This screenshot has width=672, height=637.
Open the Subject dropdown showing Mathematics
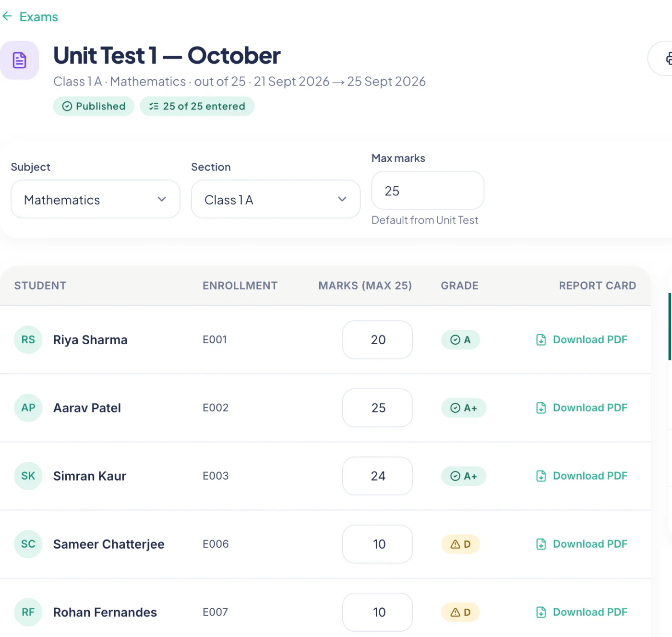(96, 199)
